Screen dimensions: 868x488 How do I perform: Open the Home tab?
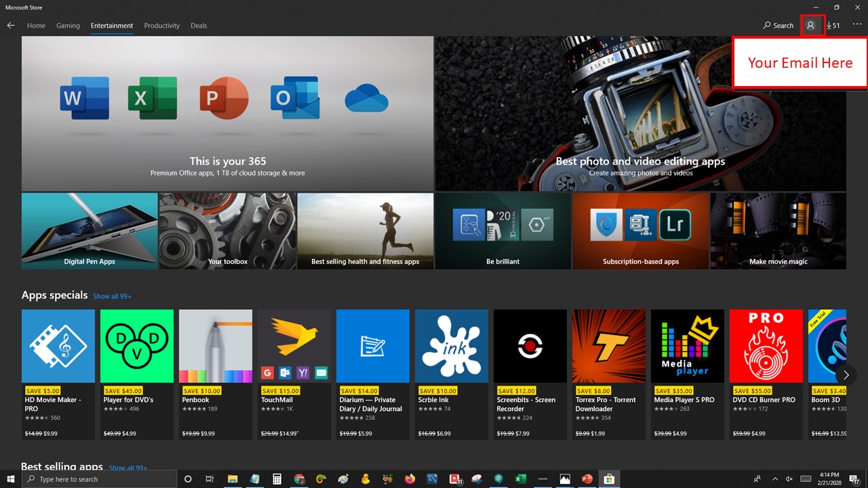[x=36, y=26]
